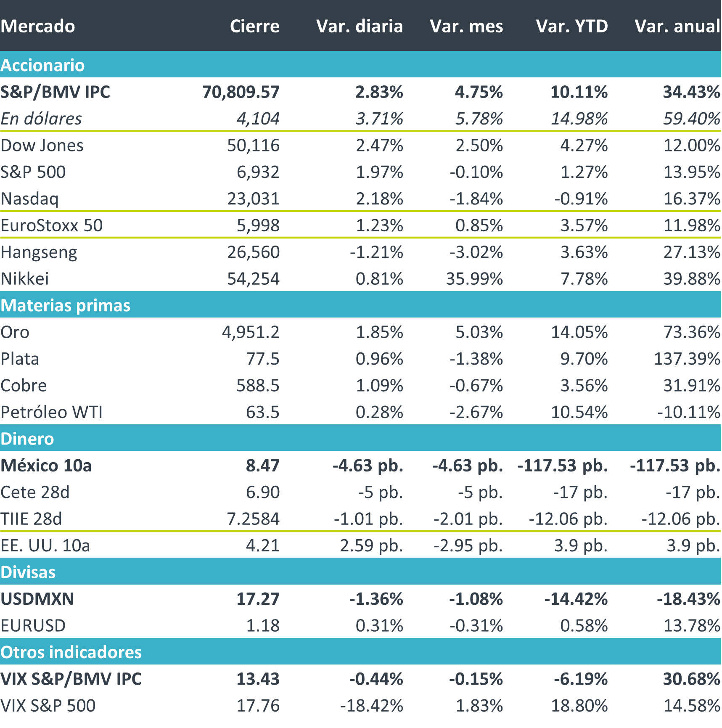
Task: Click the S&P/BMV IPC closing value 70,809.57
Action: pos(241,92)
